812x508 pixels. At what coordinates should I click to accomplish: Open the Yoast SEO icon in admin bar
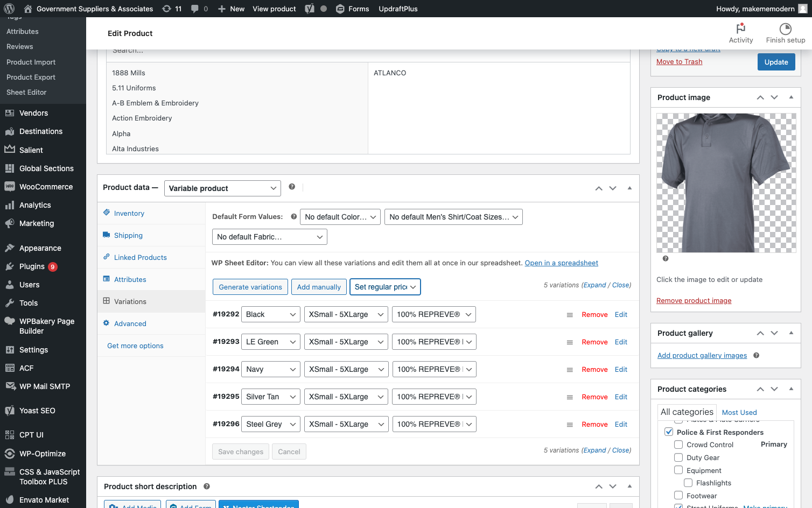point(310,9)
